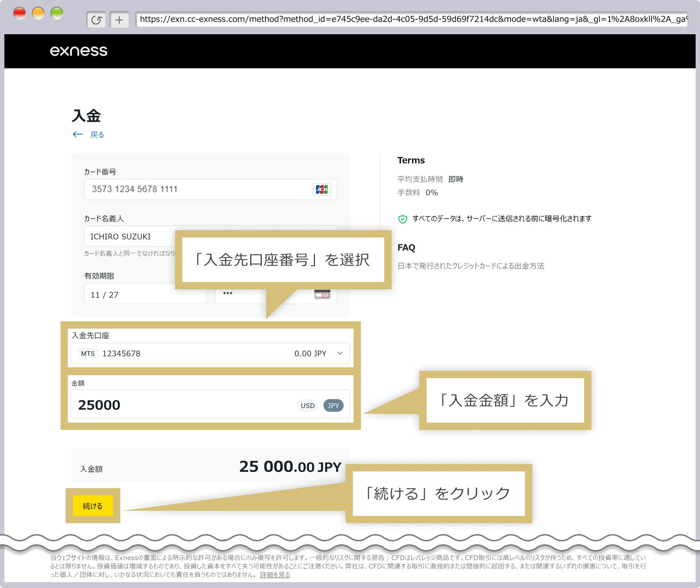This screenshot has width=700, height=588.
Task: Click the 0.00 JPY account balance
Action: click(x=310, y=353)
